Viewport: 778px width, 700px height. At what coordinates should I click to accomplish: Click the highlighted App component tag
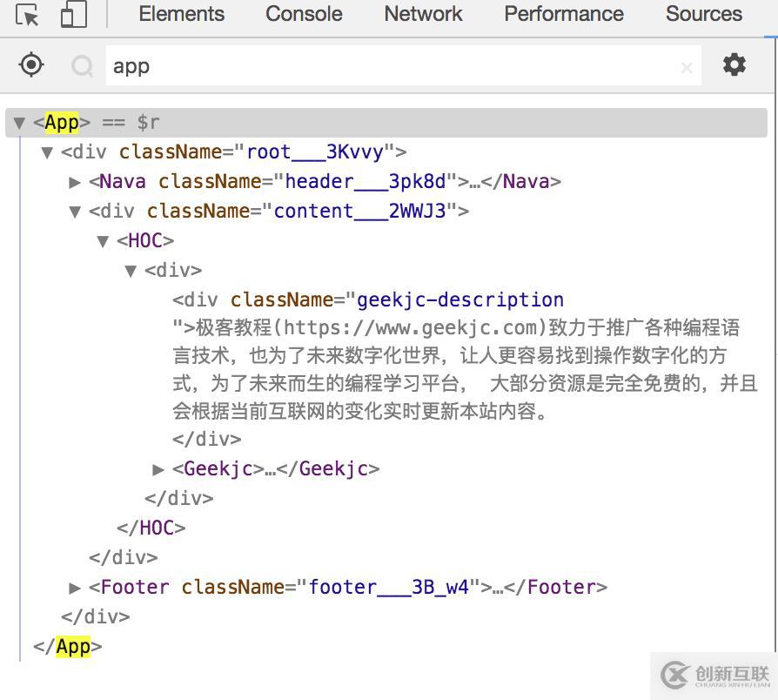point(61,122)
